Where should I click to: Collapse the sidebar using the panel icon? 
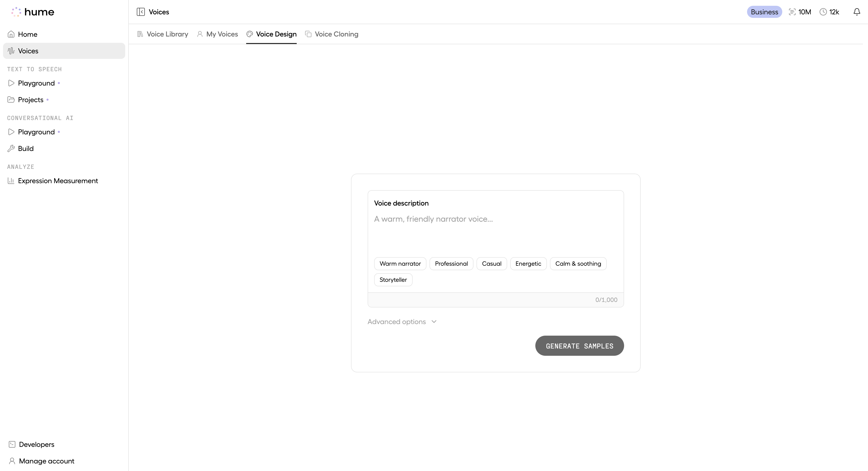click(141, 12)
